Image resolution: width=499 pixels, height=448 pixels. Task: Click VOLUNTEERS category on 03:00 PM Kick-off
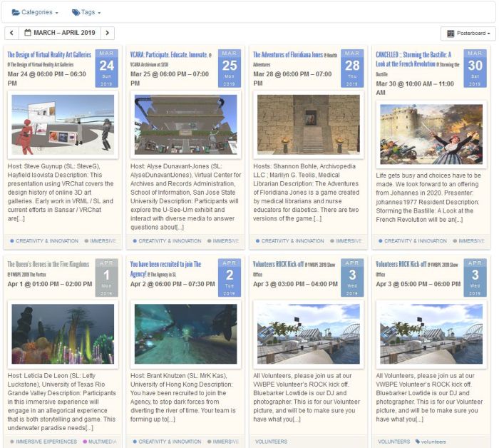[270, 442]
